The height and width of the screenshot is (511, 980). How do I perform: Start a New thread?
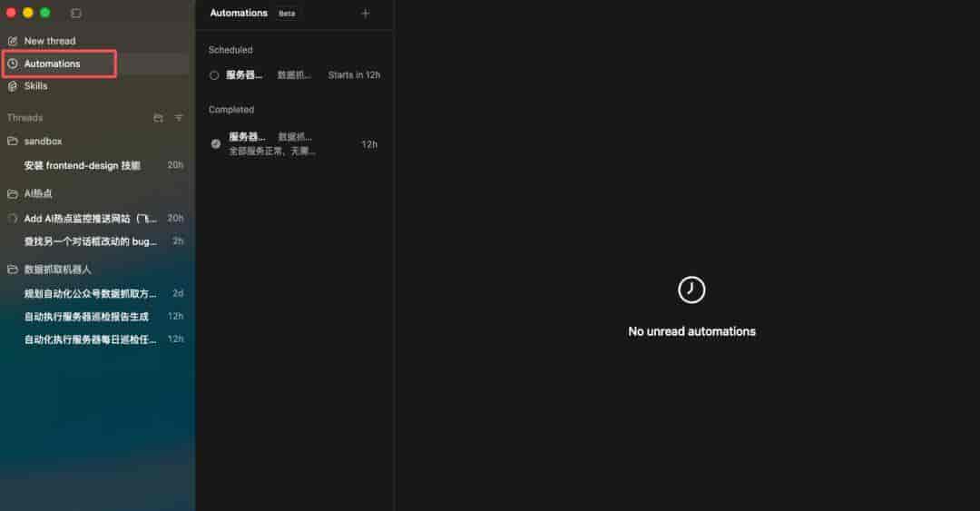(49, 41)
